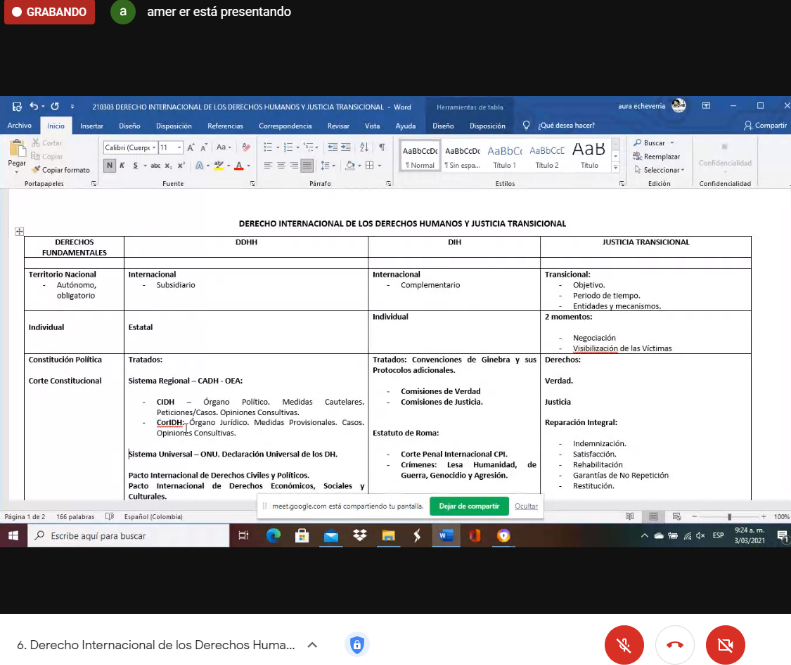Click Reemplazar in Edición group
Image resolution: width=791 pixels, height=665 pixels.
pos(657,156)
